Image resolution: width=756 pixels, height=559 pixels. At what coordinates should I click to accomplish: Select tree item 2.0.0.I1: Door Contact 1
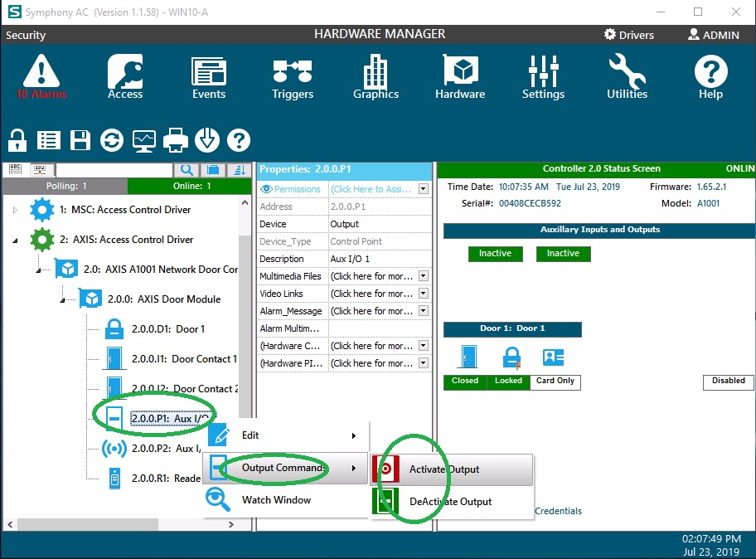pos(184,359)
